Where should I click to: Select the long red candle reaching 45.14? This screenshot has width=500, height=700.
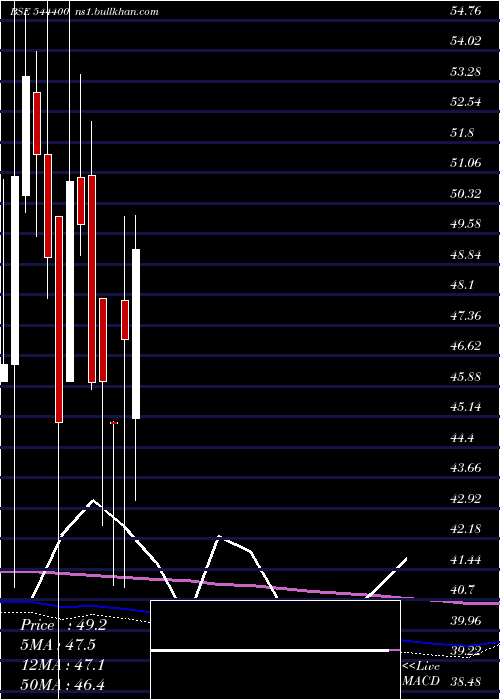click(x=58, y=319)
